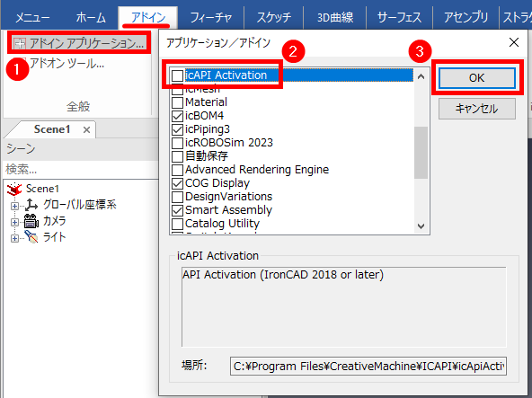532x398 pixels.
Task: Select the icROBOSim 2023 entry text
Action: (x=229, y=143)
